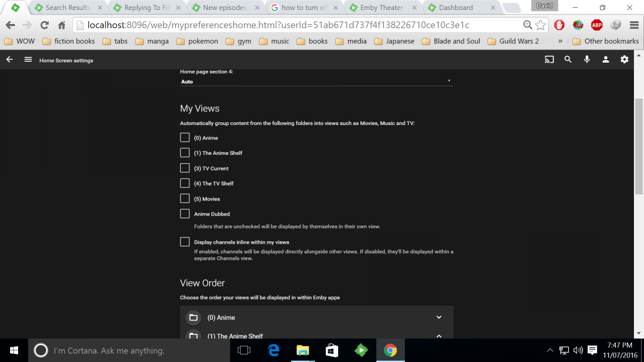Open the WOW bookmark folder

coord(20,41)
